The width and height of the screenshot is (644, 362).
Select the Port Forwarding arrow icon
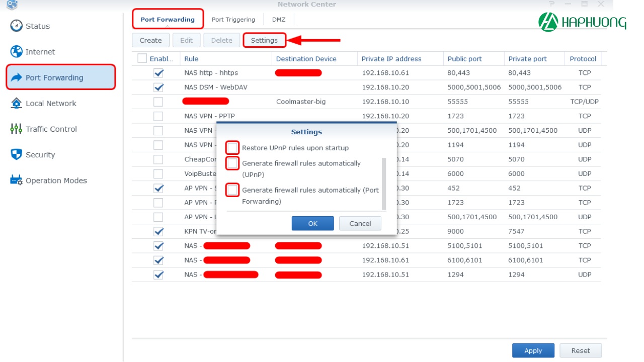[16, 77]
